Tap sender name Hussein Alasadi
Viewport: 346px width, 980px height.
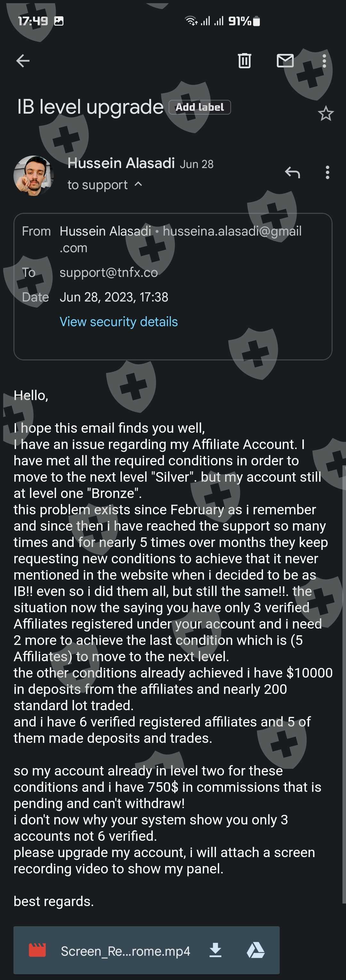point(121,163)
